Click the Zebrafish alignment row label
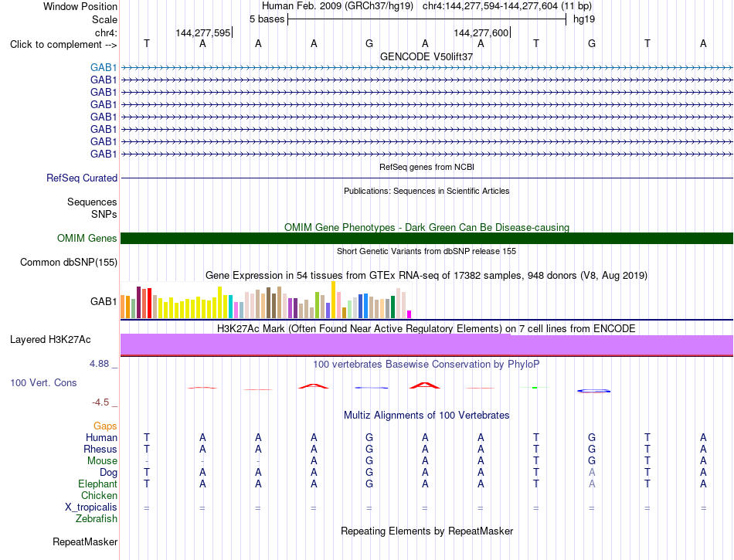Viewport: 734px width, 560px height. tap(97, 518)
